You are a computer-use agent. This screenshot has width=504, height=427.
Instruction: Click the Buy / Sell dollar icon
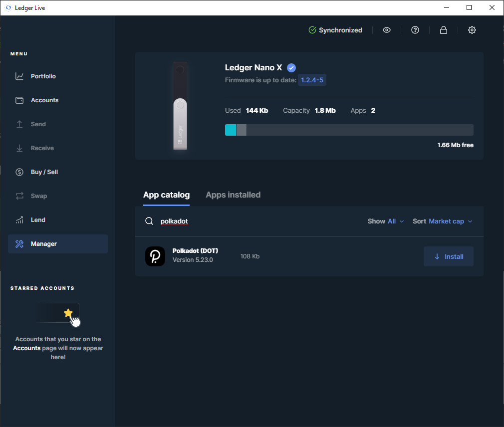19,172
